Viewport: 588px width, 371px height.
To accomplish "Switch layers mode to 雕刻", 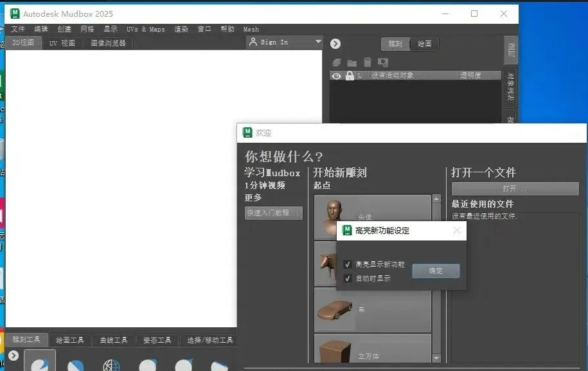I will 395,44.
